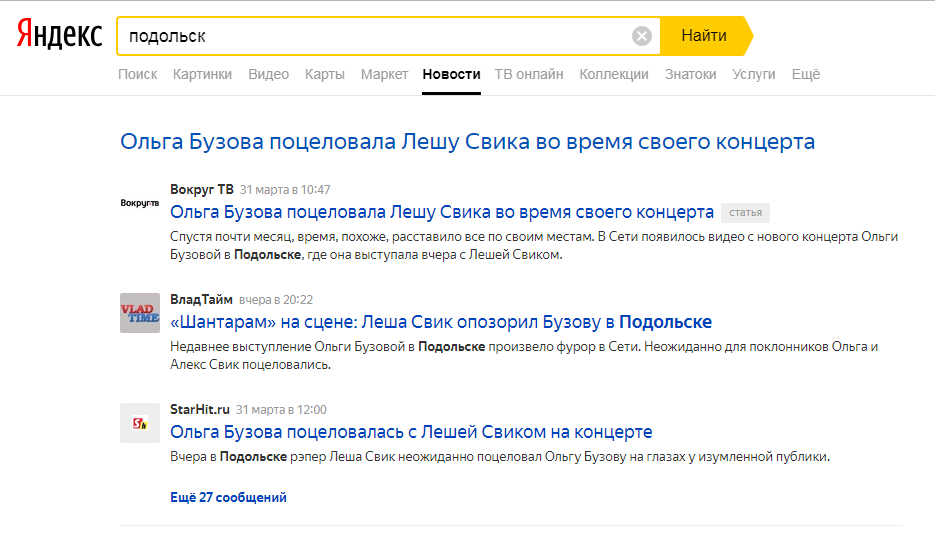Open the Видео tab
935x548 pixels.
(x=268, y=74)
